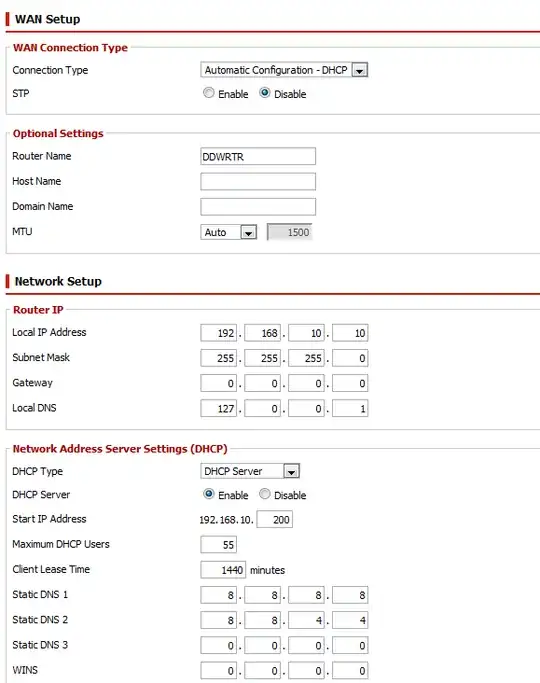Edit Subnet Mask last octet
The height and width of the screenshot is (683, 540).
point(350,358)
